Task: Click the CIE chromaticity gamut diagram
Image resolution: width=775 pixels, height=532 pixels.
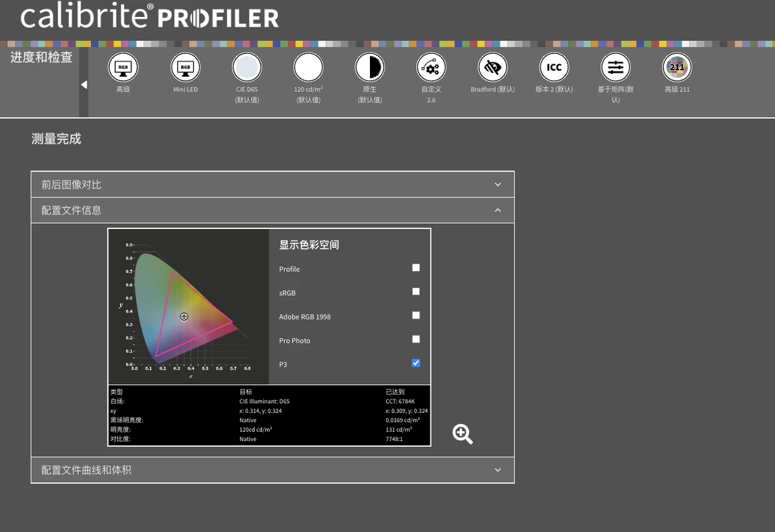Action: (x=189, y=306)
